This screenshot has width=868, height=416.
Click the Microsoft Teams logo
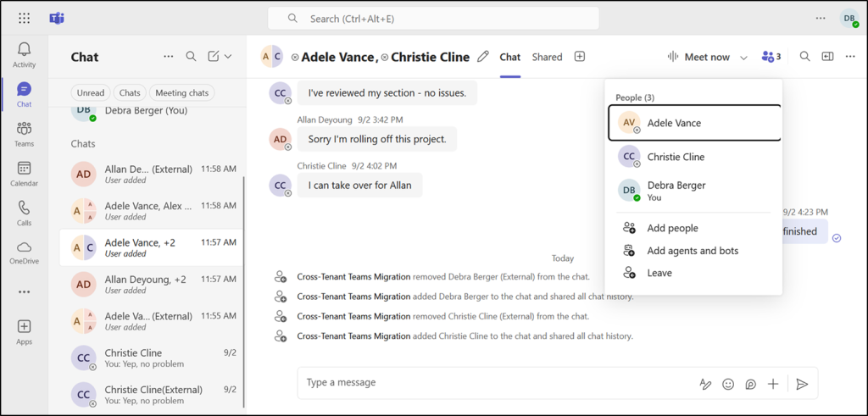click(57, 19)
